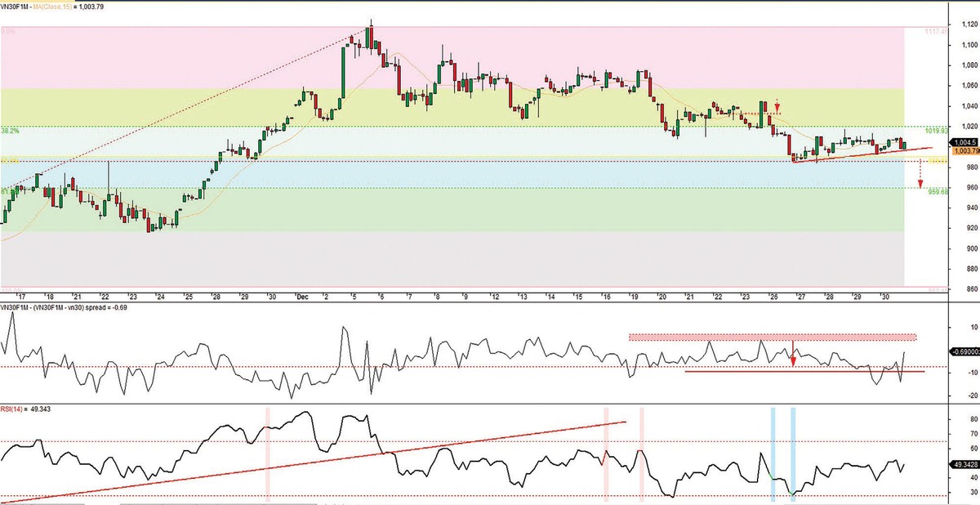Screen dimensions: 980x505
Task: Select the pink dotted rectangle in the spread pane
Action: coord(772,337)
